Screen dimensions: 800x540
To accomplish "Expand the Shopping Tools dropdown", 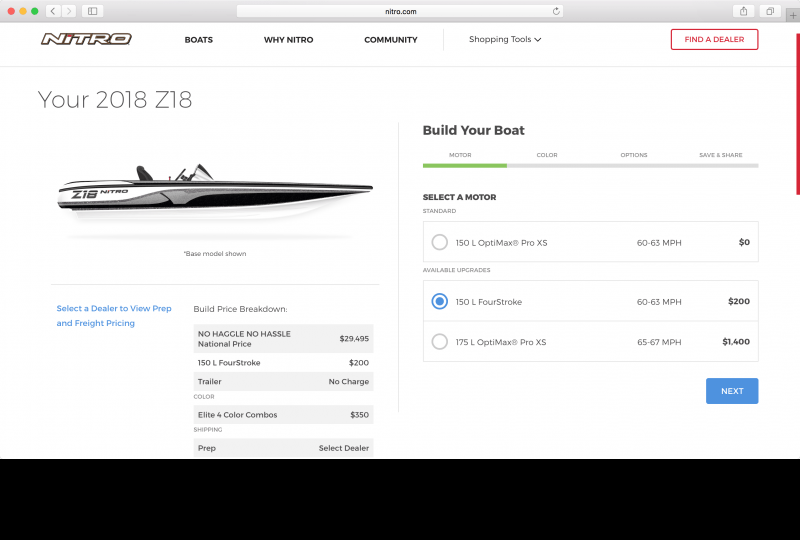I will tap(505, 39).
